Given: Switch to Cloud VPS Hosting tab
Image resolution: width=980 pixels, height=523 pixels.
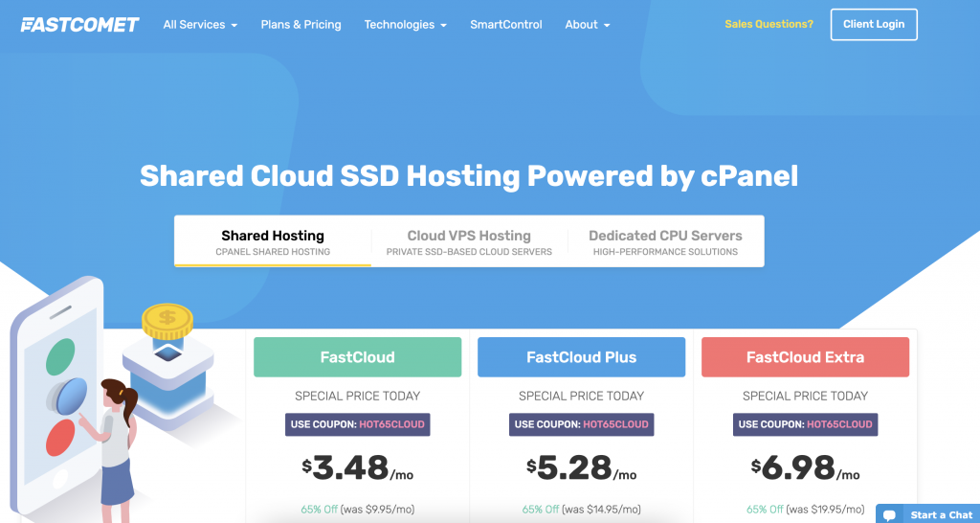Looking at the screenshot, I should (x=469, y=241).
